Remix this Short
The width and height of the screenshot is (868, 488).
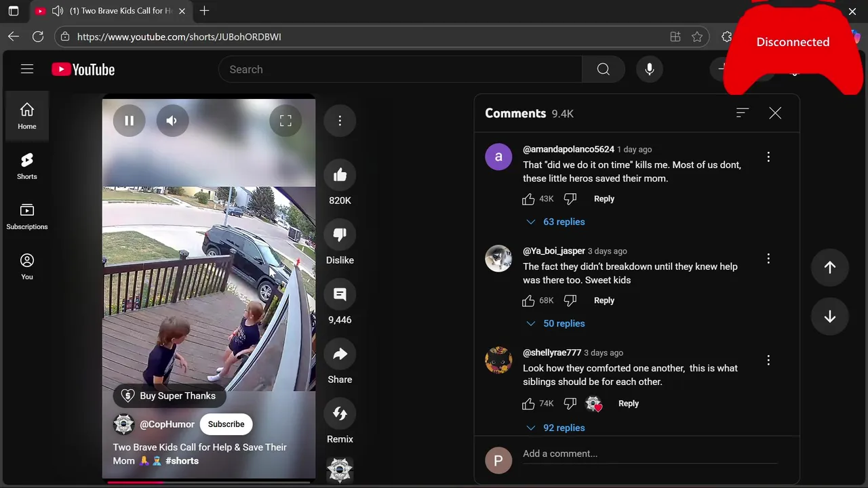click(340, 414)
